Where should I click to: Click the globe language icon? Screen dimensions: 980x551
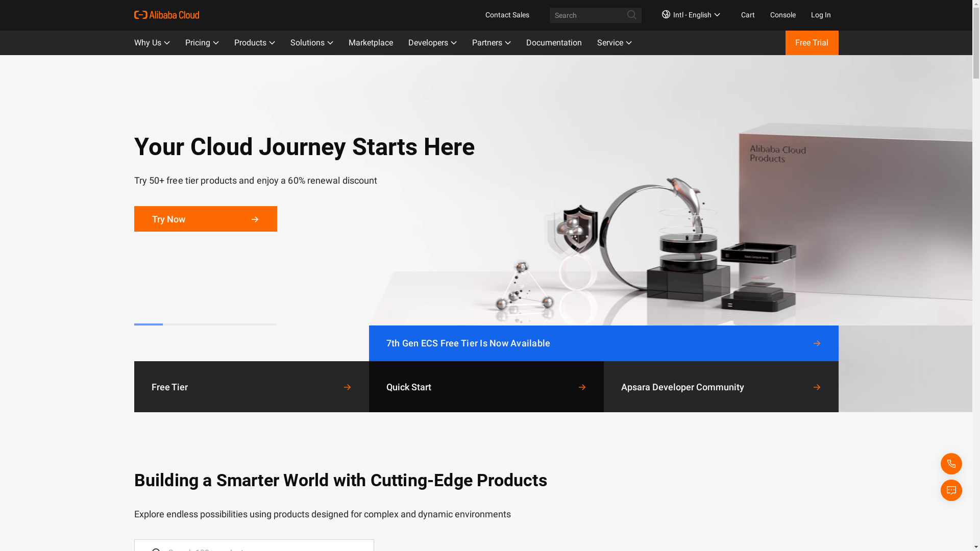point(666,14)
